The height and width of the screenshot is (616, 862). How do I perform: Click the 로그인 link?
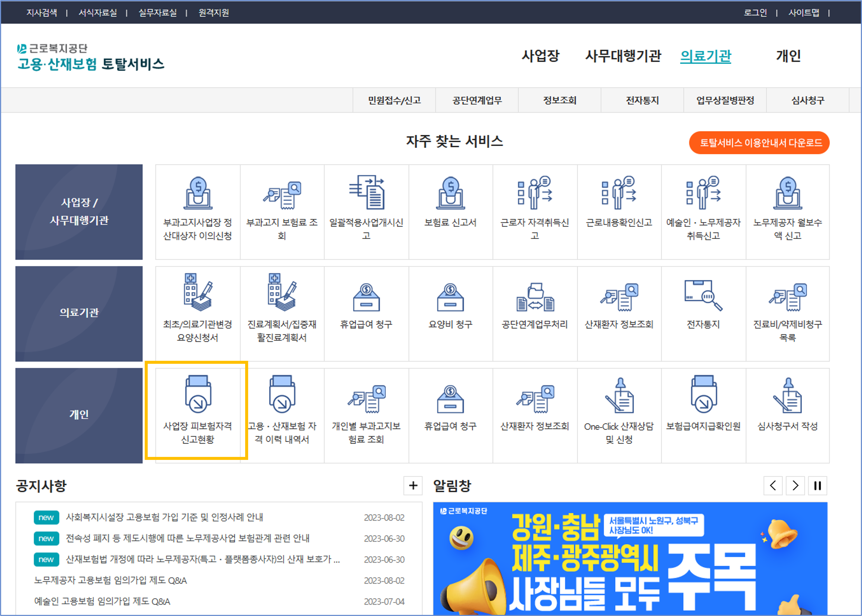coord(755,12)
